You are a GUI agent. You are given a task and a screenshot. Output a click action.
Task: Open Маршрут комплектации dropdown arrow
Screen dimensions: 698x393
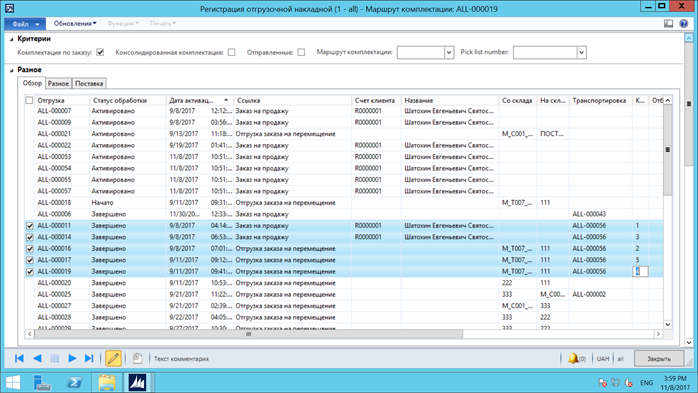449,53
